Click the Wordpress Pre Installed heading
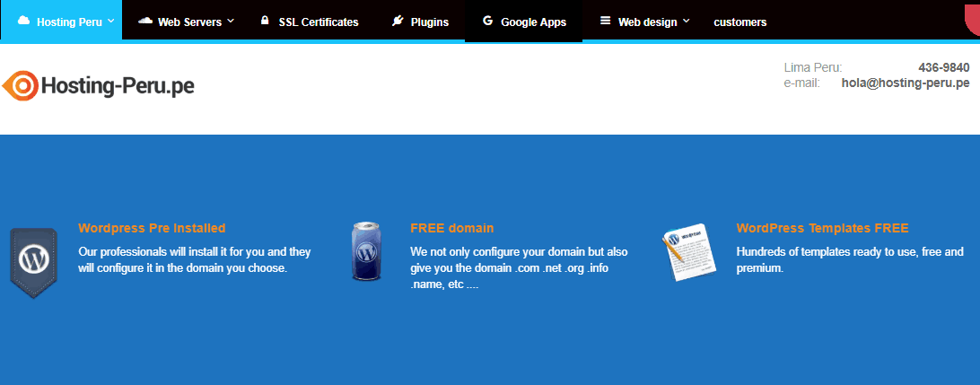 pos(152,228)
